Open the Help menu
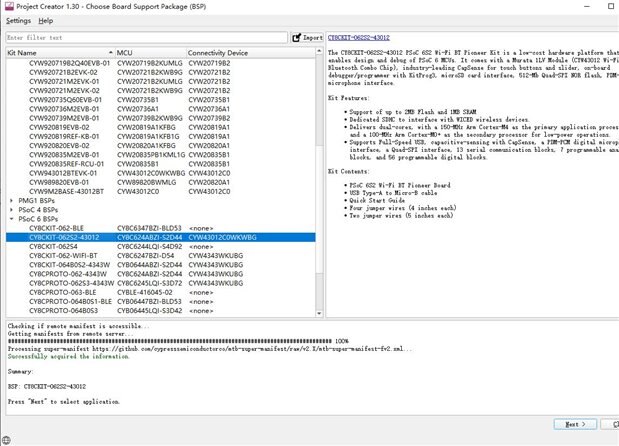 46,21
